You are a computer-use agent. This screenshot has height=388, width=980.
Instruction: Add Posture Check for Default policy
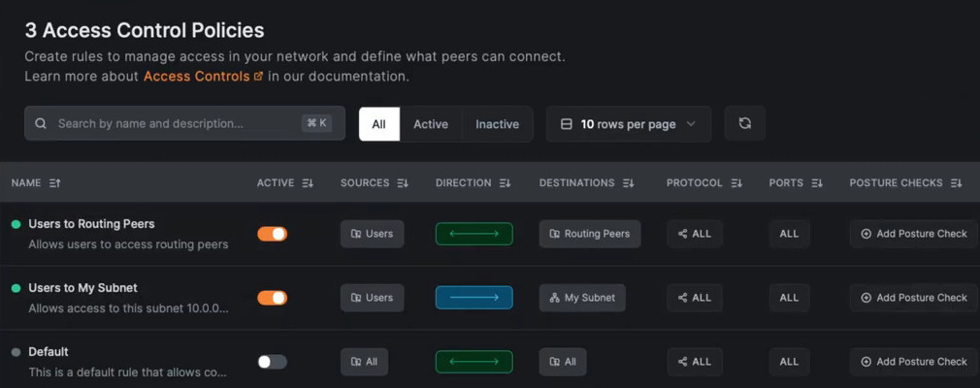coord(914,362)
